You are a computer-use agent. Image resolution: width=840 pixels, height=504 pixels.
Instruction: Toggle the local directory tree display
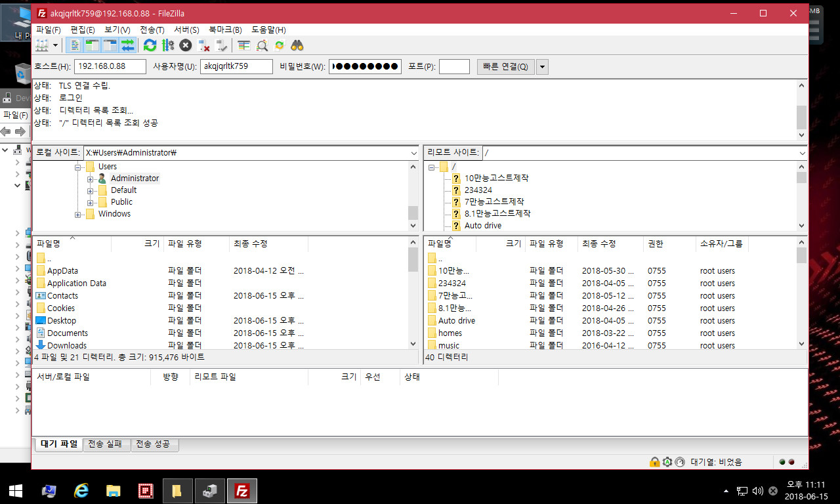tap(93, 45)
